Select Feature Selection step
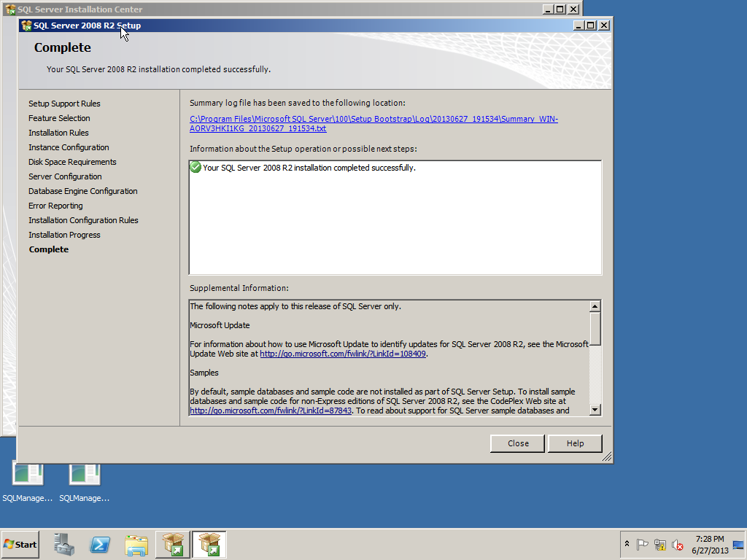This screenshot has width=747, height=560. tap(59, 118)
